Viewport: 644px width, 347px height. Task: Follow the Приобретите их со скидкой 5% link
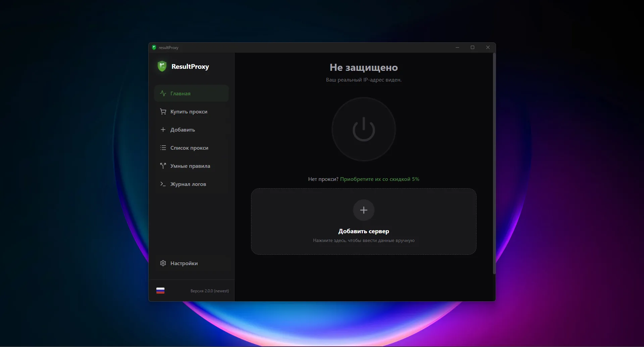point(380,179)
